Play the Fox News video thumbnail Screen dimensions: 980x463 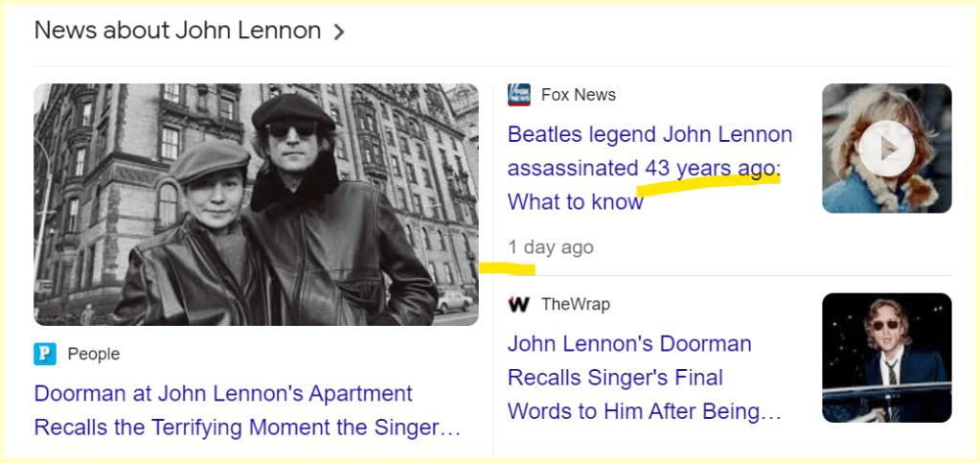point(885,147)
